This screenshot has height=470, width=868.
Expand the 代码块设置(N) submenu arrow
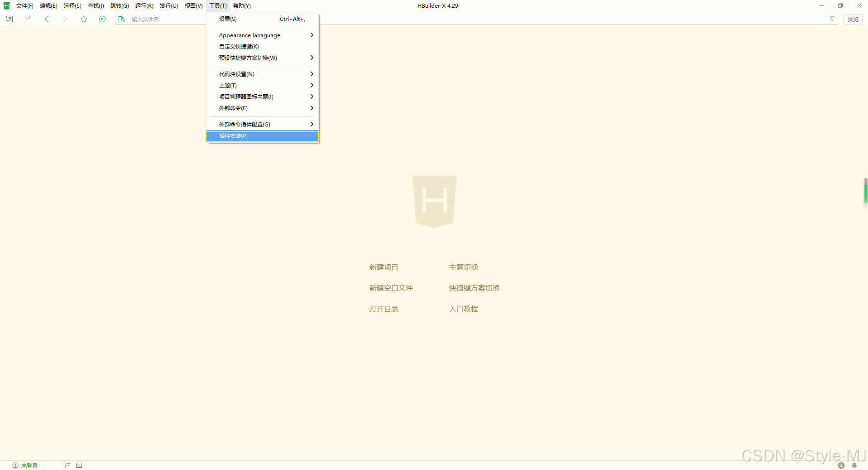tap(312, 74)
